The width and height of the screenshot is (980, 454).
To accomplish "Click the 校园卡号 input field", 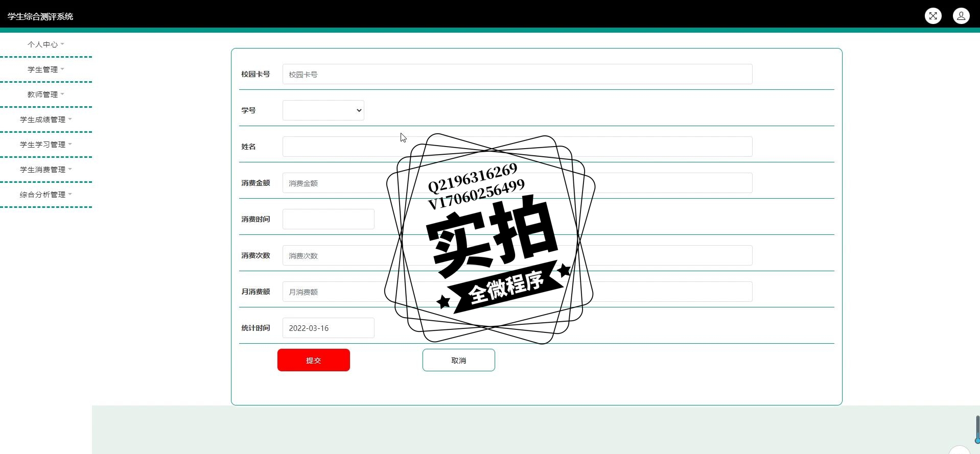I will (517, 74).
